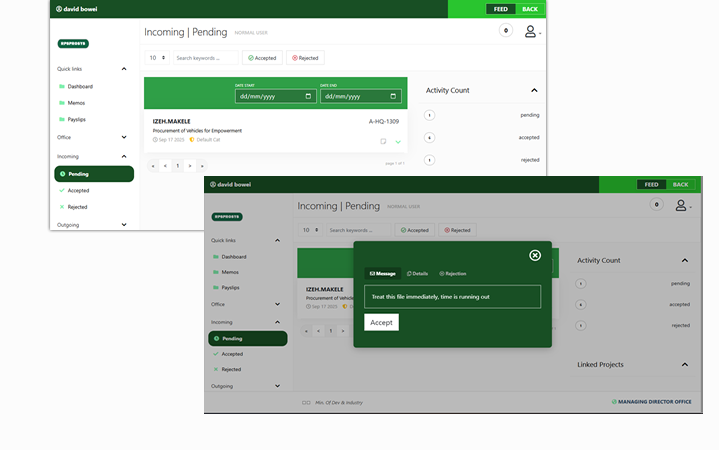The image size is (719, 450).
Task: Go to previous page in back window pagination
Action: pos(165,166)
